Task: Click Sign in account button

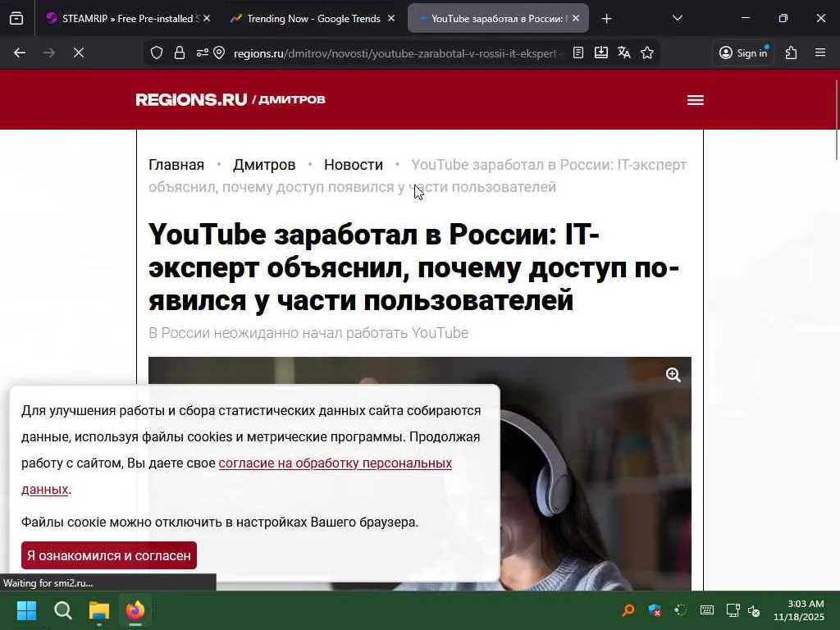Action: click(x=743, y=52)
